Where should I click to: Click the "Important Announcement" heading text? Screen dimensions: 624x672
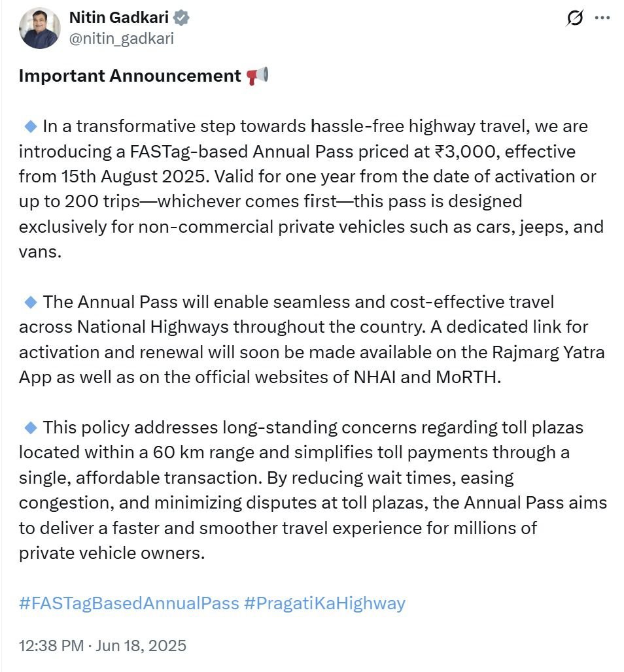[x=130, y=76]
